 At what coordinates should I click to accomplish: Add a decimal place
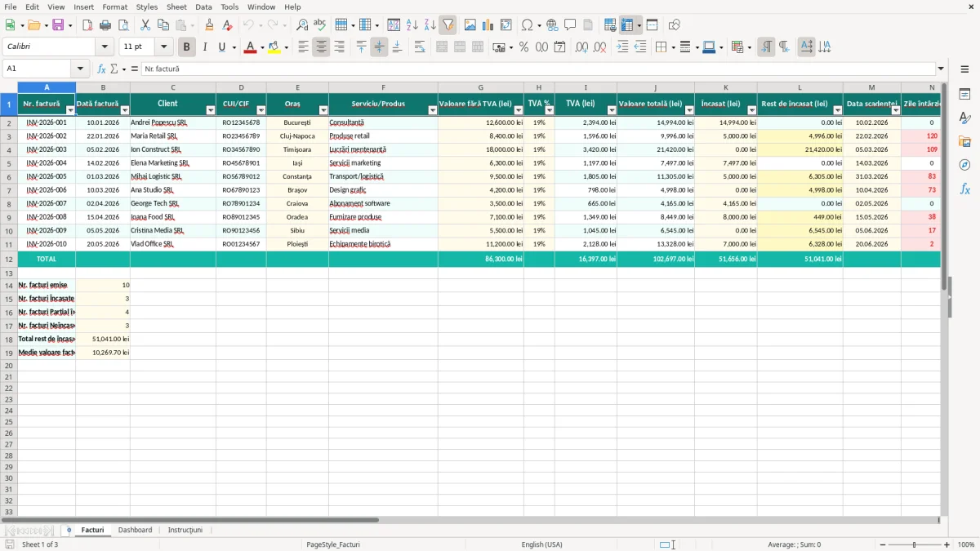click(x=581, y=47)
